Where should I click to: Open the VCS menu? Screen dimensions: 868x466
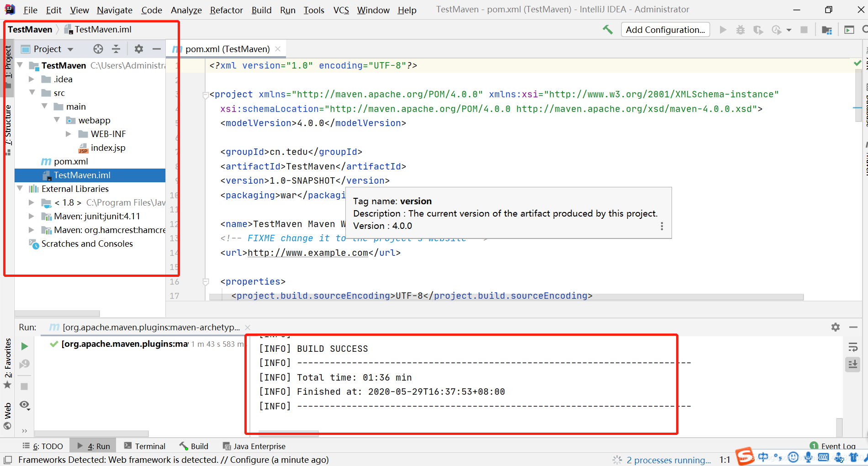[x=341, y=10]
